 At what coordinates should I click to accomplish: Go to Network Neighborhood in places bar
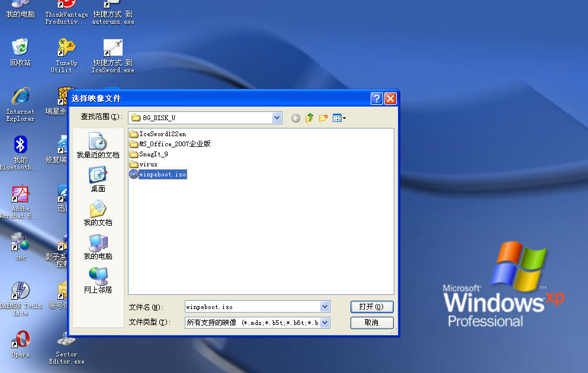tap(98, 280)
